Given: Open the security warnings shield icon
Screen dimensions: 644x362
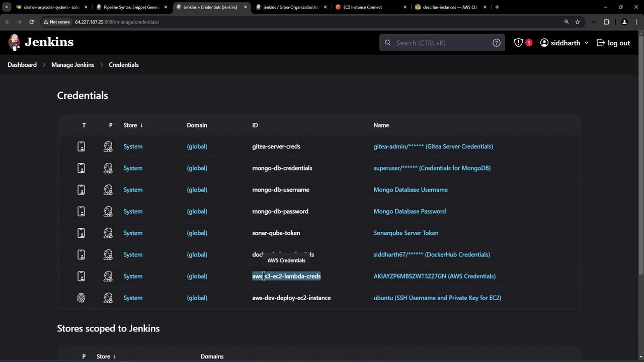Looking at the screenshot, I should coord(519,43).
